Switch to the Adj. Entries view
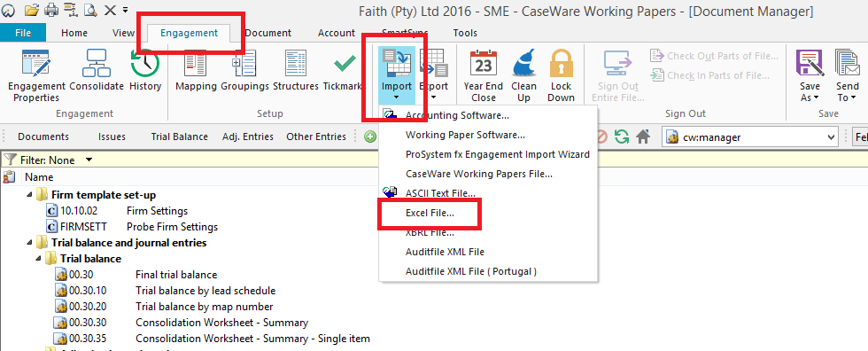The width and height of the screenshot is (868, 351). (x=248, y=136)
